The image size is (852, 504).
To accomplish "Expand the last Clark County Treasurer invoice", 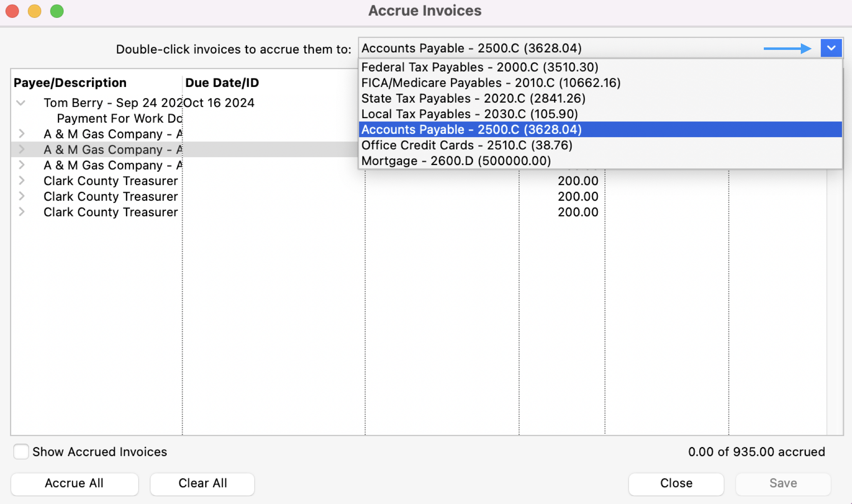I will 22,212.
